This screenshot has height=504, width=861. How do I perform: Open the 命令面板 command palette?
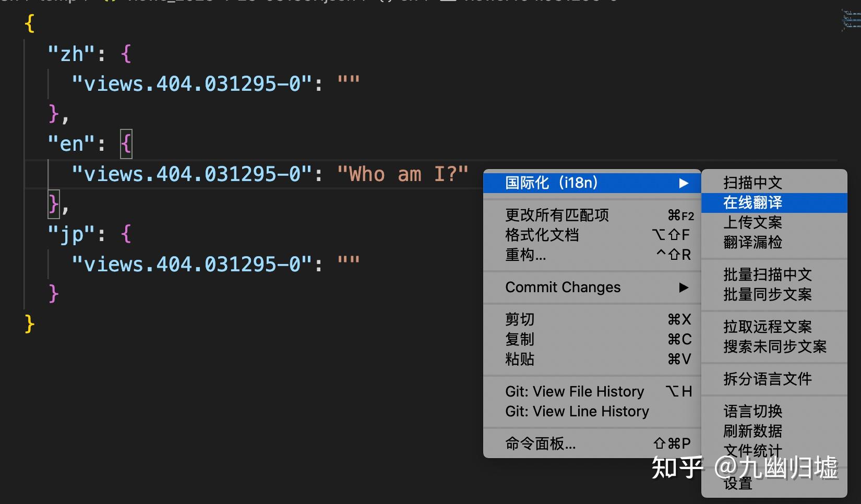(540, 444)
